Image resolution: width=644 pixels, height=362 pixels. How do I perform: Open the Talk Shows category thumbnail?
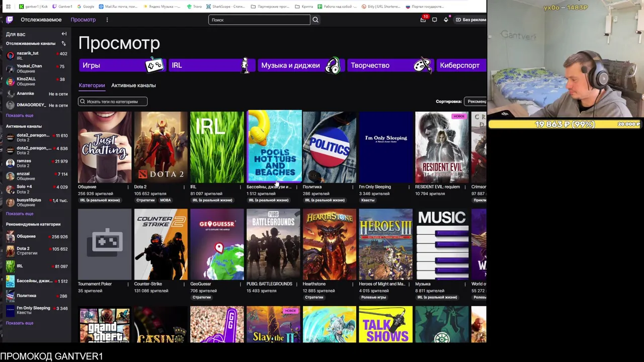(x=385, y=325)
